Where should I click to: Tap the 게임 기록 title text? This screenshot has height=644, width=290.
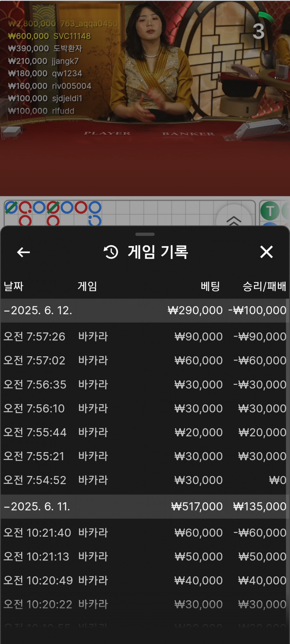pos(158,252)
